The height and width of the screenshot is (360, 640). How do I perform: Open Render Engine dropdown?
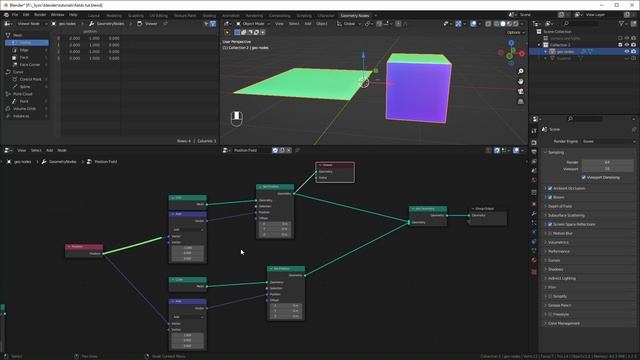point(608,141)
